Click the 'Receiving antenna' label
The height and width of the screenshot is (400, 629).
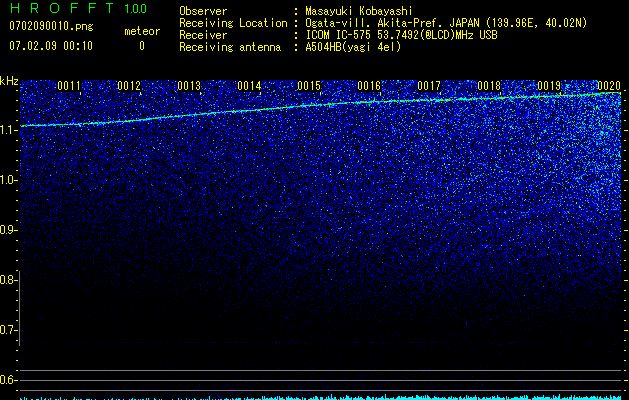[230, 47]
